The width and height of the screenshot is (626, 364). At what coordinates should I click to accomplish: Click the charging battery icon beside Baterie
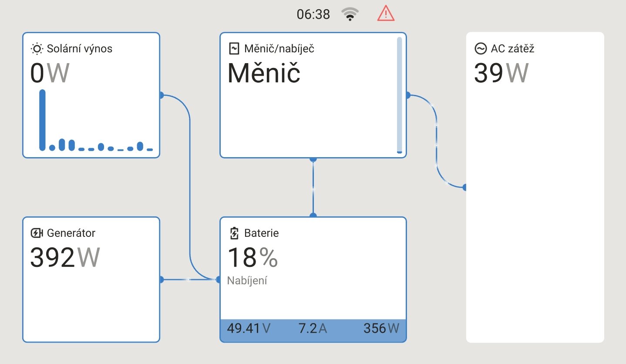[234, 233]
